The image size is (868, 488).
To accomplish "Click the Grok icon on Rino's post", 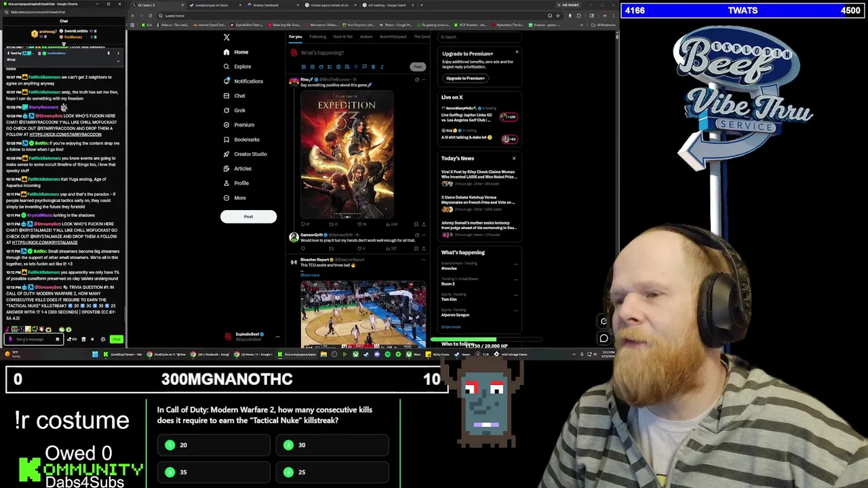I will click(417, 79).
